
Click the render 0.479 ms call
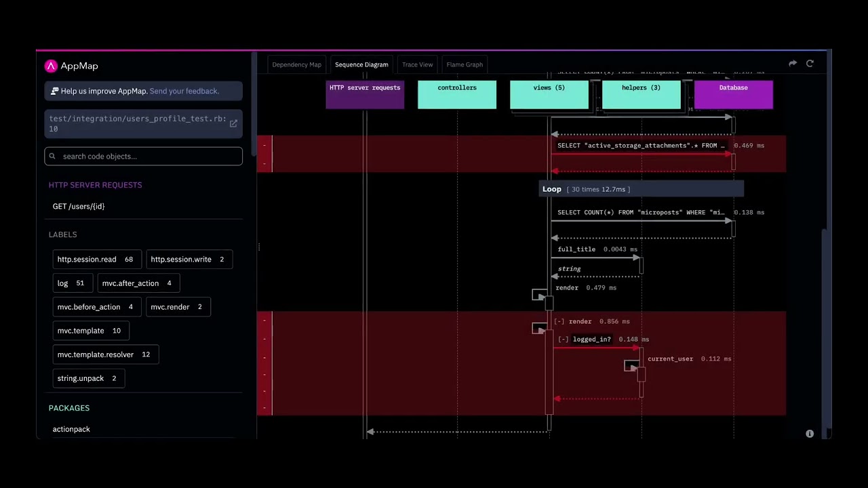click(x=586, y=288)
